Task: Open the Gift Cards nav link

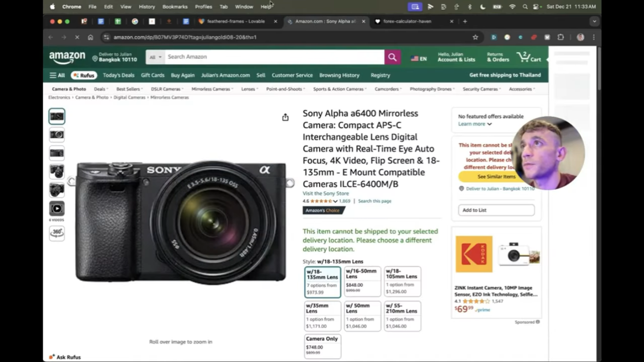Action: (x=153, y=75)
